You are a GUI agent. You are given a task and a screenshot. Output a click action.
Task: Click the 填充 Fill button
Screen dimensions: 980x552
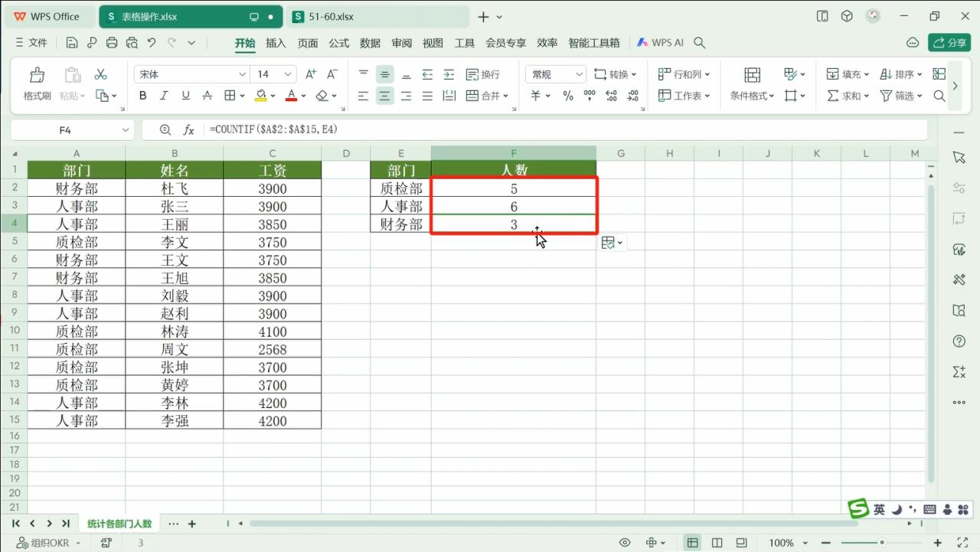pos(848,74)
